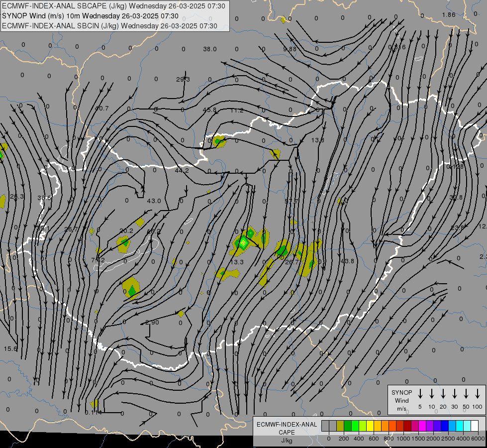487x448 pixels.
Task: Pick the olive swatch in the CAPE legend
Action: point(340,426)
